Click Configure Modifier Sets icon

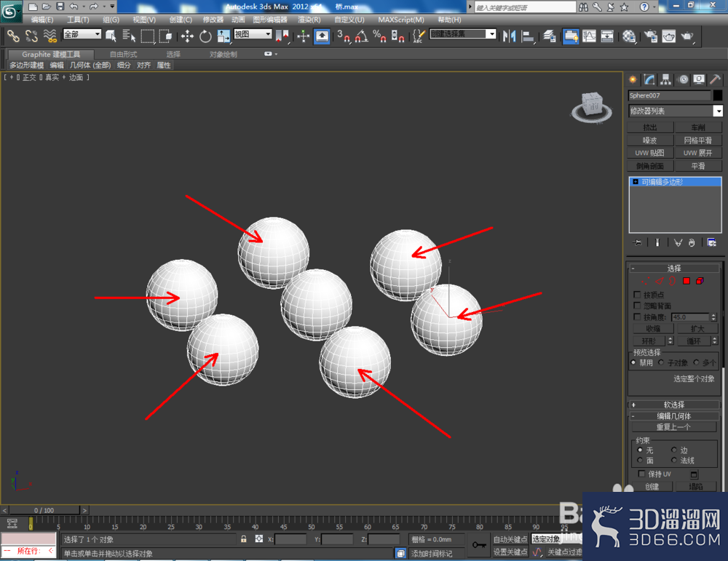[x=711, y=242]
